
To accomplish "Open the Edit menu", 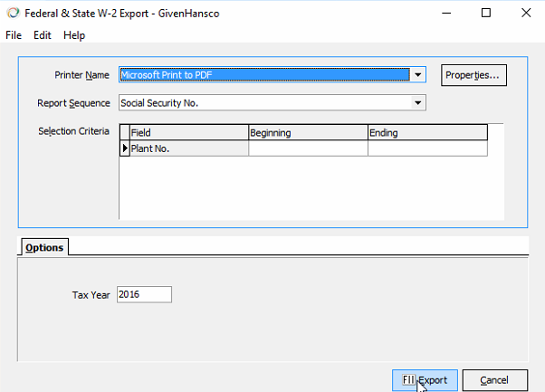I will 43,35.
